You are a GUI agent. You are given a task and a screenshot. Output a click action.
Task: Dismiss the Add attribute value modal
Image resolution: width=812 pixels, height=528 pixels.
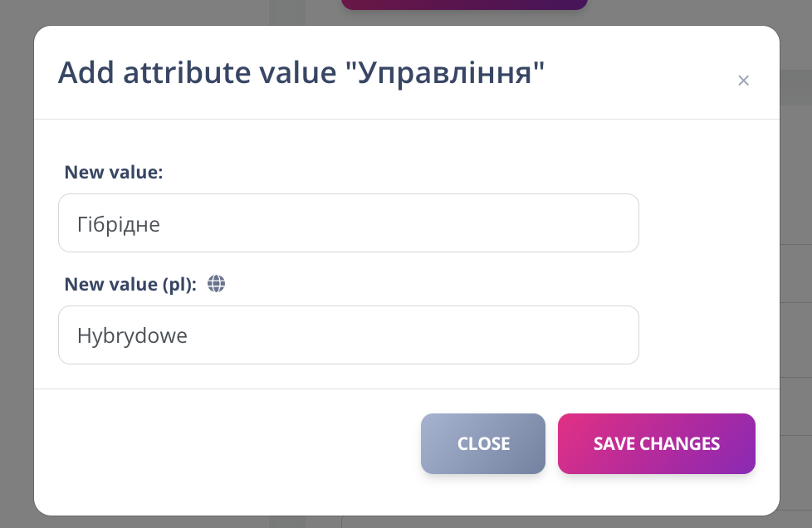pyautogui.click(x=482, y=443)
